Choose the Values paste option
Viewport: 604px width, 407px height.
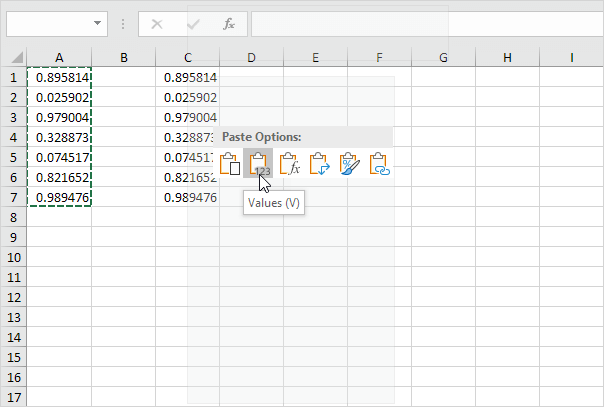[x=259, y=164]
